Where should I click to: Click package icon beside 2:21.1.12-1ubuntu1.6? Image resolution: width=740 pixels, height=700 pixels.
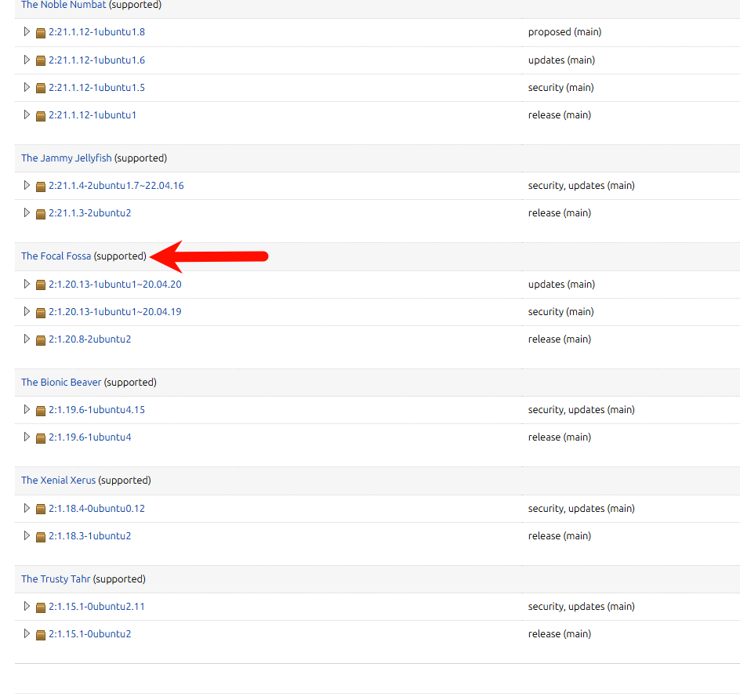point(41,60)
